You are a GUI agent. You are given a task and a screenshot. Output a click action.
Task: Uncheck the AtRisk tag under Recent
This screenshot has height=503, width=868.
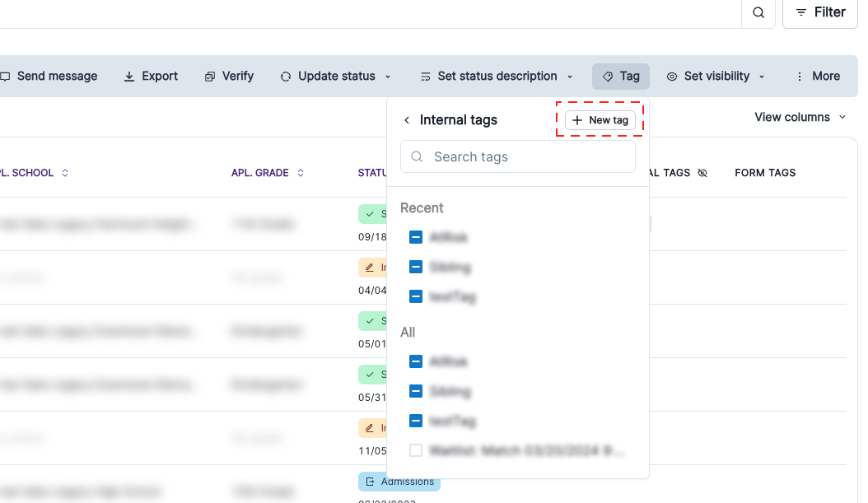(416, 237)
